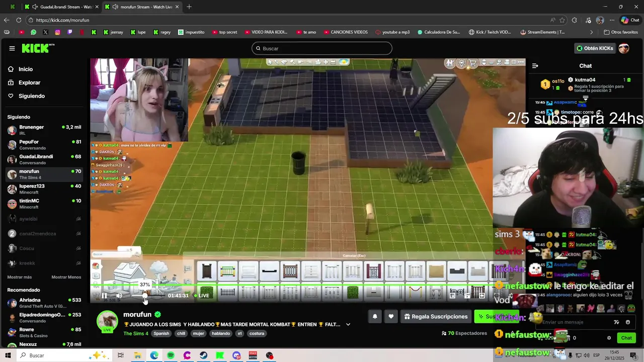Viewport: 644px width, 362px height.
Task: Select the chill tag
Action: pyautogui.click(x=181, y=333)
